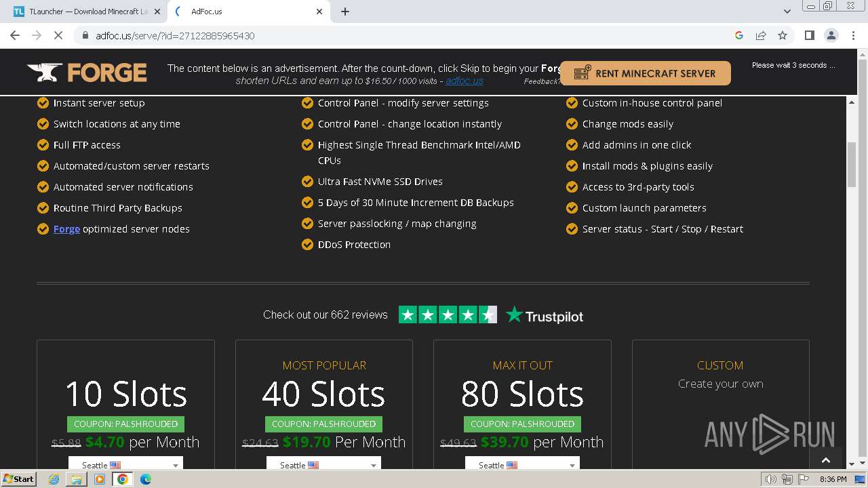Follow the Forge optimized server nodes link
The height and width of the screenshot is (488, 868).
[66, 229]
